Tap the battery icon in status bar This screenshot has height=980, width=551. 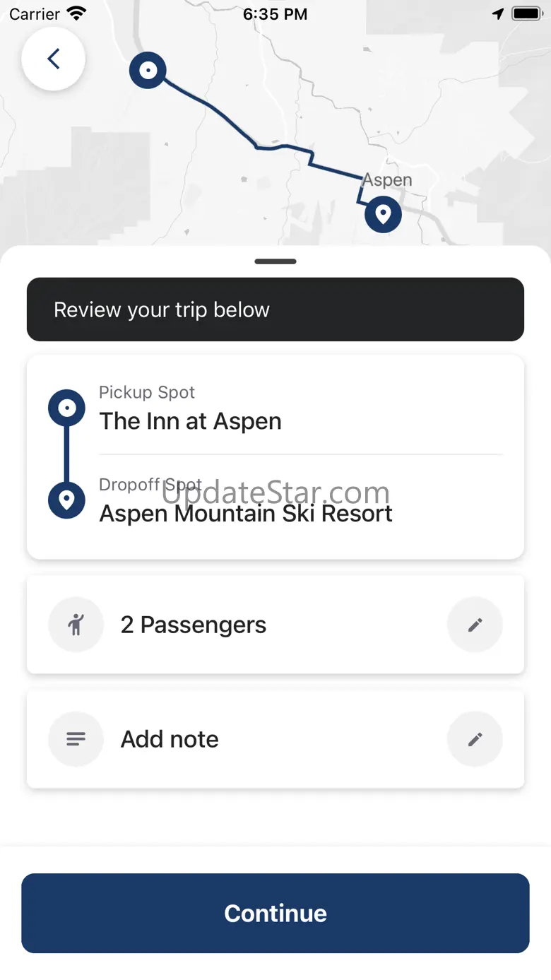526,14
